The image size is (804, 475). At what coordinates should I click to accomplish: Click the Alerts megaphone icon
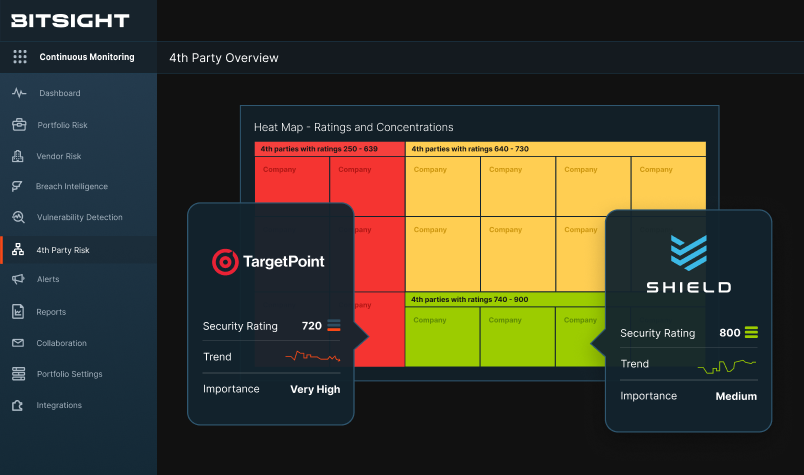tap(18, 279)
